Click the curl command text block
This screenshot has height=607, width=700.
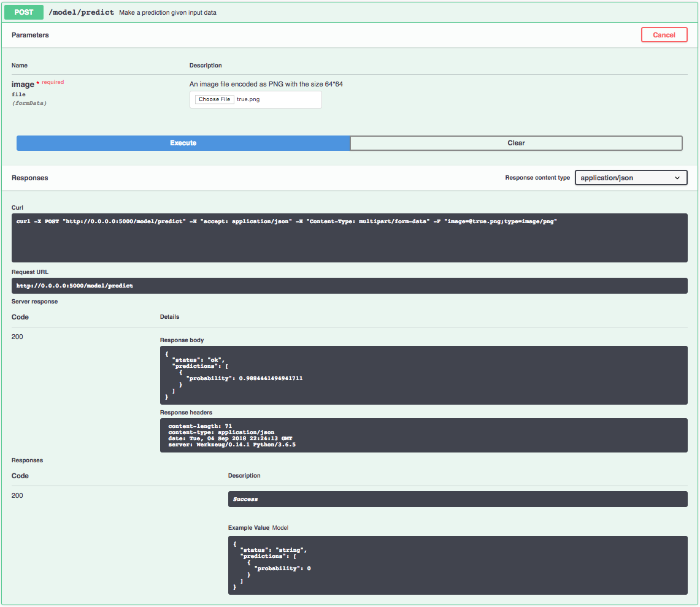click(349, 237)
